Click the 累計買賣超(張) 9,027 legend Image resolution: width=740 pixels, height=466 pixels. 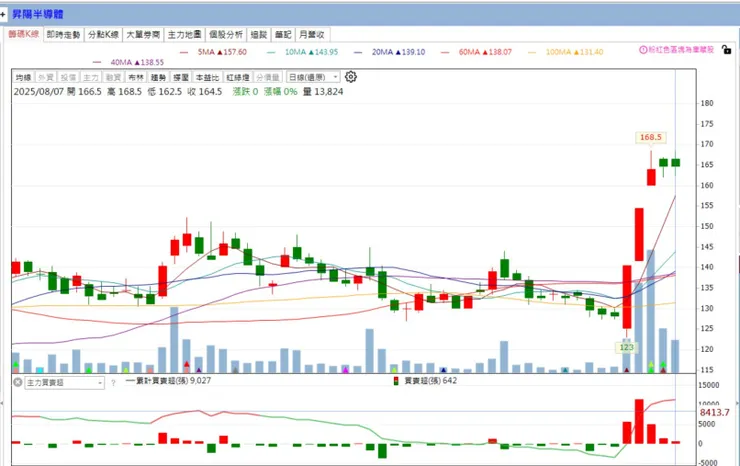(168, 381)
